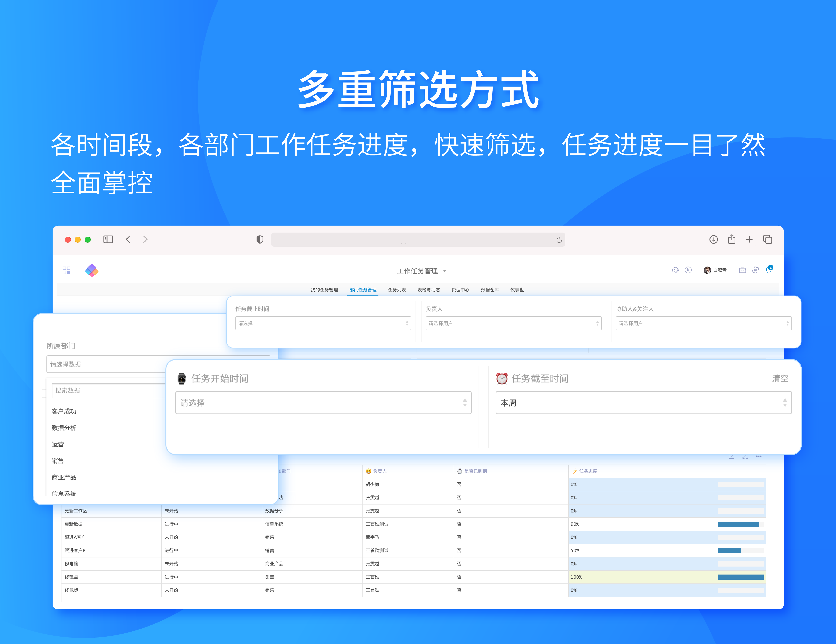The image size is (836, 644).
Task: Open the 负责人 请选择用户 dropdown
Action: (x=513, y=323)
